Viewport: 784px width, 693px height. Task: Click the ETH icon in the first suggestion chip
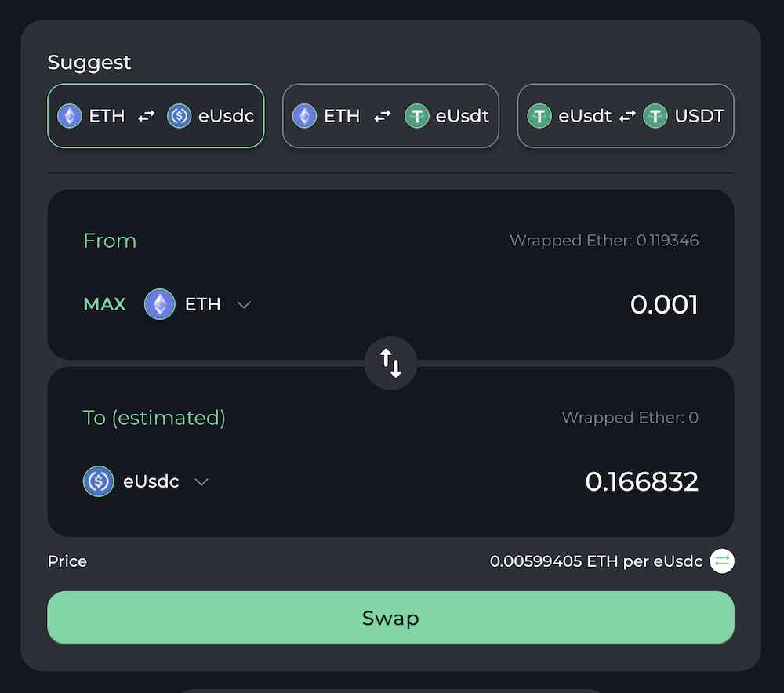coord(69,115)
